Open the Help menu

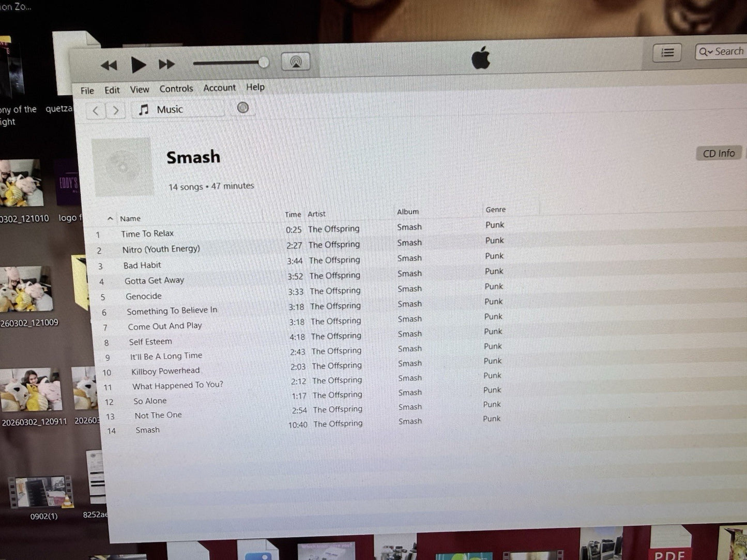[255, 87]
